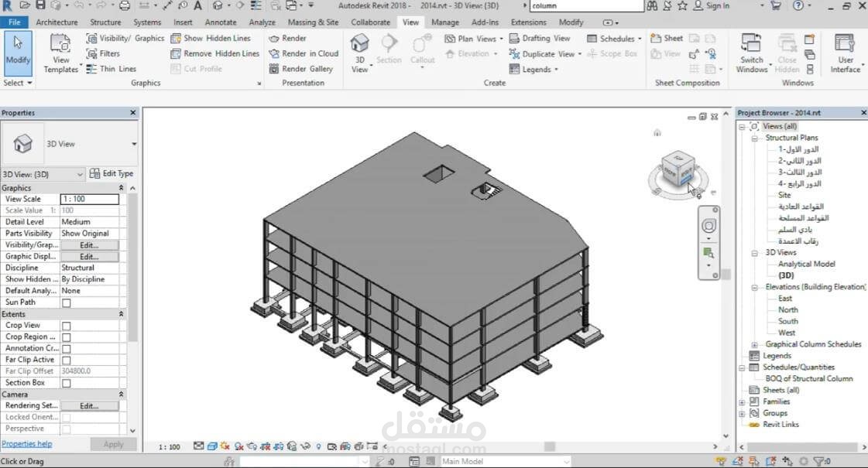Toggle the Perspective checkbox
Viewport: 868px width, 468px height.
[x=67, y=429]
